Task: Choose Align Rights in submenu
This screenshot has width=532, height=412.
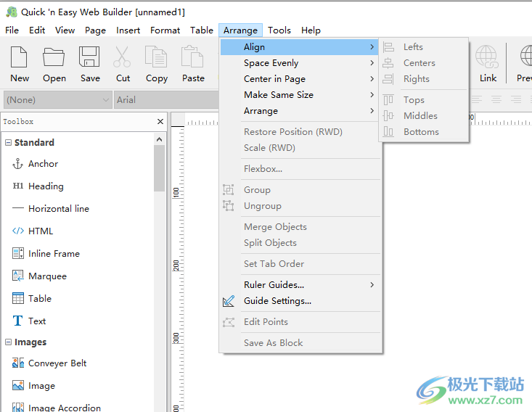Action: (x=424, y=78)
